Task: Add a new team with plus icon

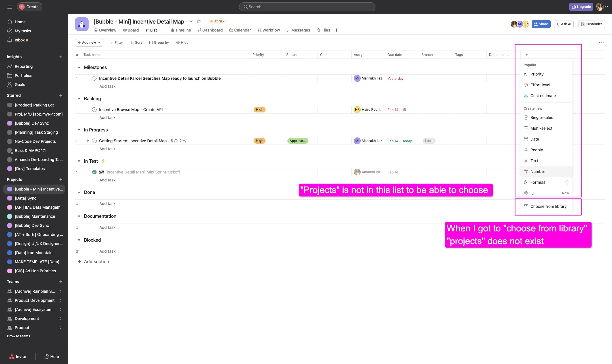Action: (x=61, y=282)
